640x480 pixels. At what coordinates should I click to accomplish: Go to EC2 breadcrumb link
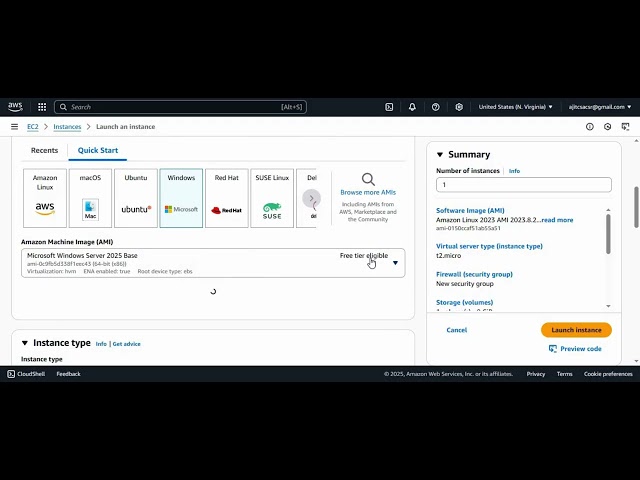pyautogui.click(x=33, y=127)
